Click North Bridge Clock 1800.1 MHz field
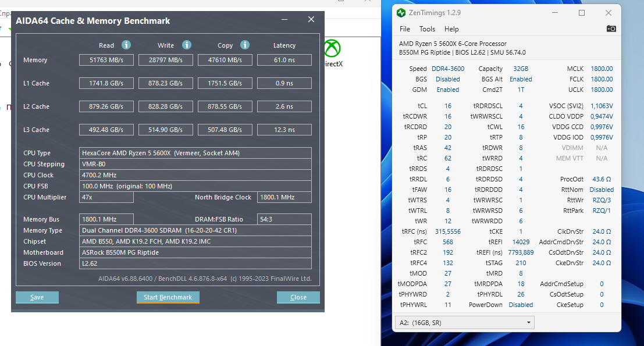Viewport: 644px width, 346px height. pyautogui.click(x=284, y=197)
